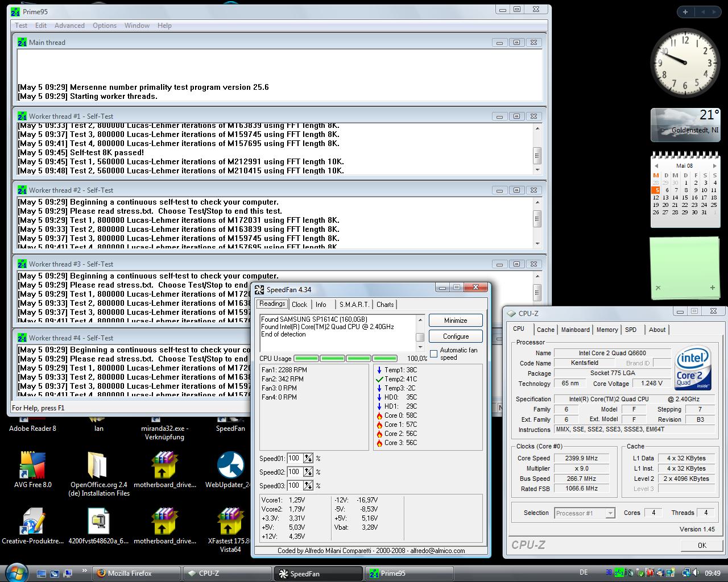Open the CPU-Z Mainboard tab

click(x=576, y=330)
